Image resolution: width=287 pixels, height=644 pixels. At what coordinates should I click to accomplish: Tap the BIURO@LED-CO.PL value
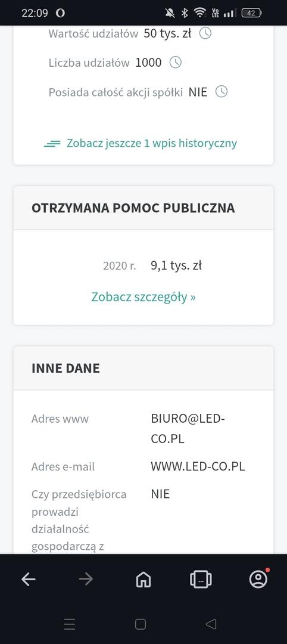point(188,429)
